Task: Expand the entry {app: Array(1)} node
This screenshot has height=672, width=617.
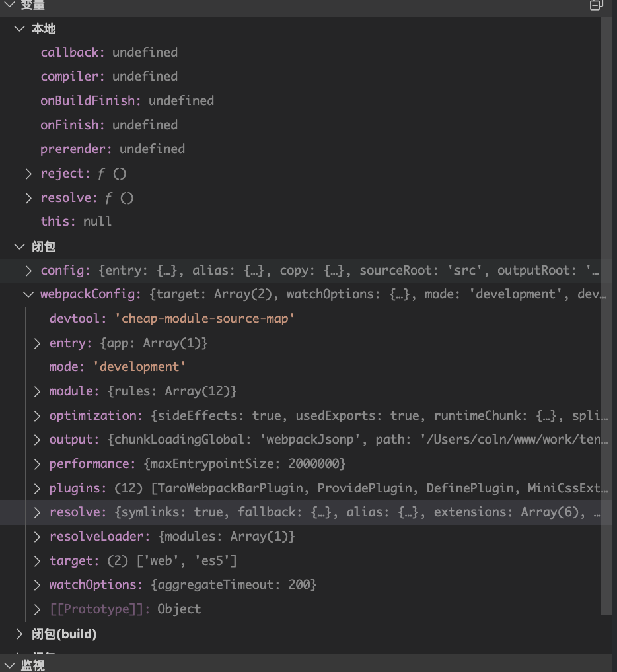Action: [x=37, y=343]
